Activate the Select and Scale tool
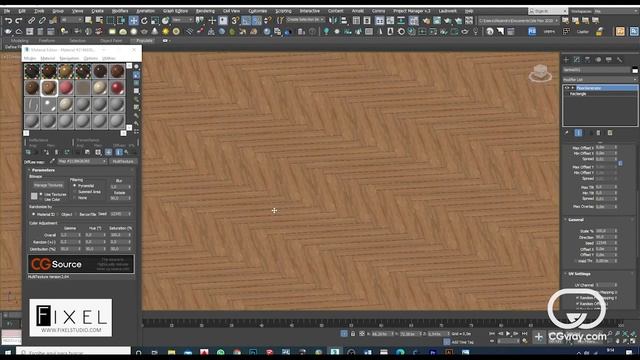Image resolution: width=640 pixels, height=360 pixels. pyautogui.click(x=155, y=20)
